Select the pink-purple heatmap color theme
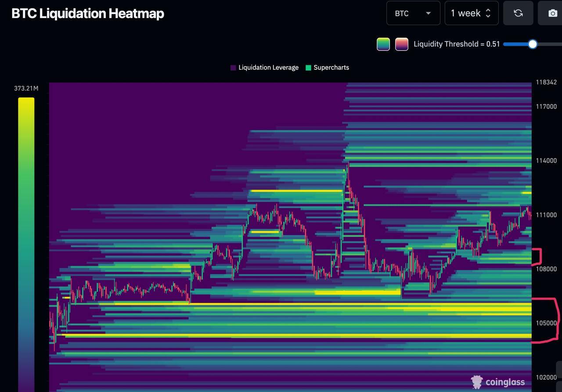This screenshot has width=562, height=392. 402,44
